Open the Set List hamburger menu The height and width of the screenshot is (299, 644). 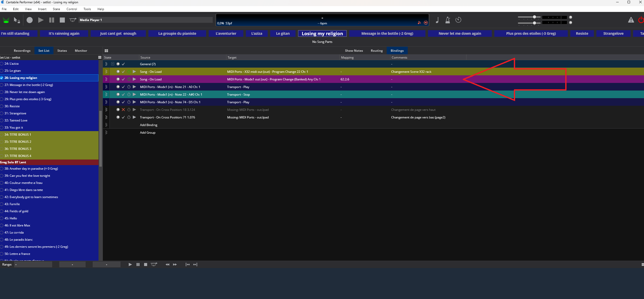click(100, 58)
